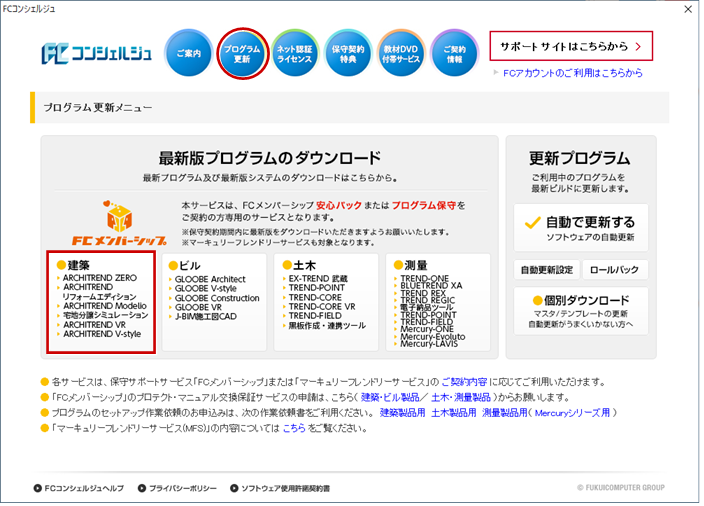Open the ご案内 circle menu
This screenshot has height=506, width=704.
tap(189, 53)
